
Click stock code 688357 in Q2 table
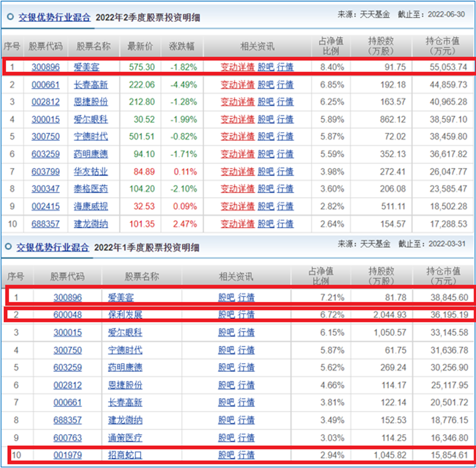click(x=46, y=224)
